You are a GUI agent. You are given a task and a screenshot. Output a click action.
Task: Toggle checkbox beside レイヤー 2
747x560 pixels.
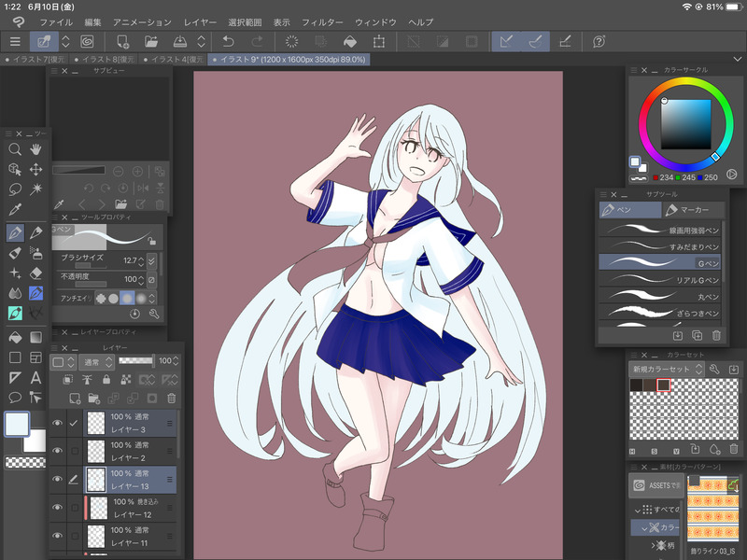point(75,451)
